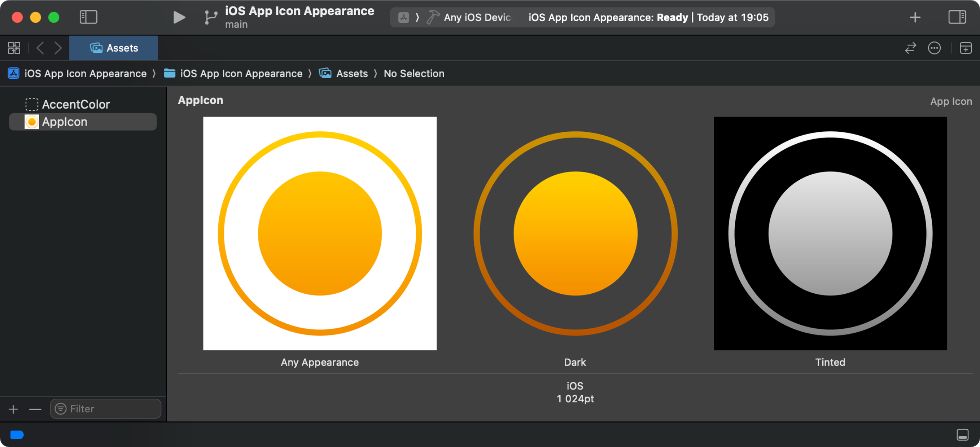Select the Assets tab
Viewport: 980px width, 447px height.
coord(114,48)
